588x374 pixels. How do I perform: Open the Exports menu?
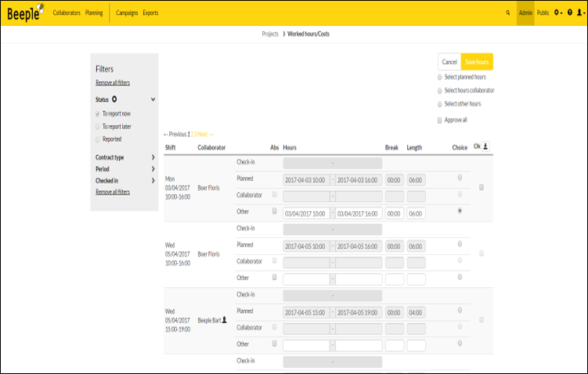pos(150,13)
